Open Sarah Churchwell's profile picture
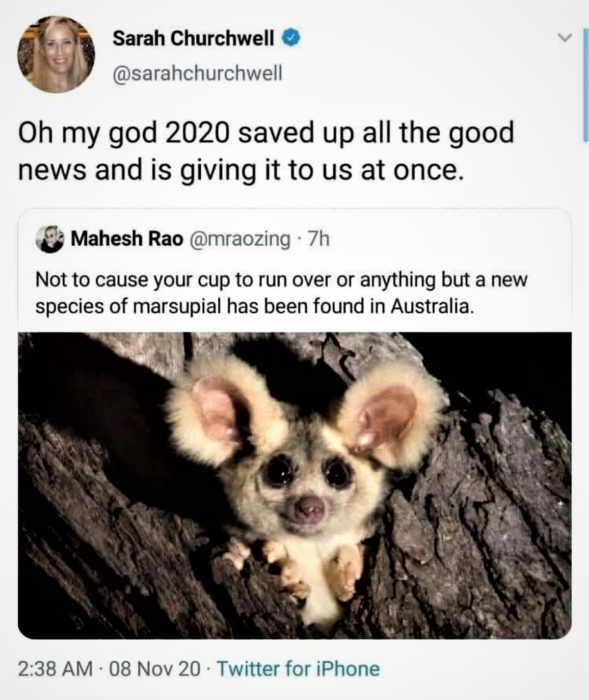This screenshot has height=700, width=589. point(56,54)
